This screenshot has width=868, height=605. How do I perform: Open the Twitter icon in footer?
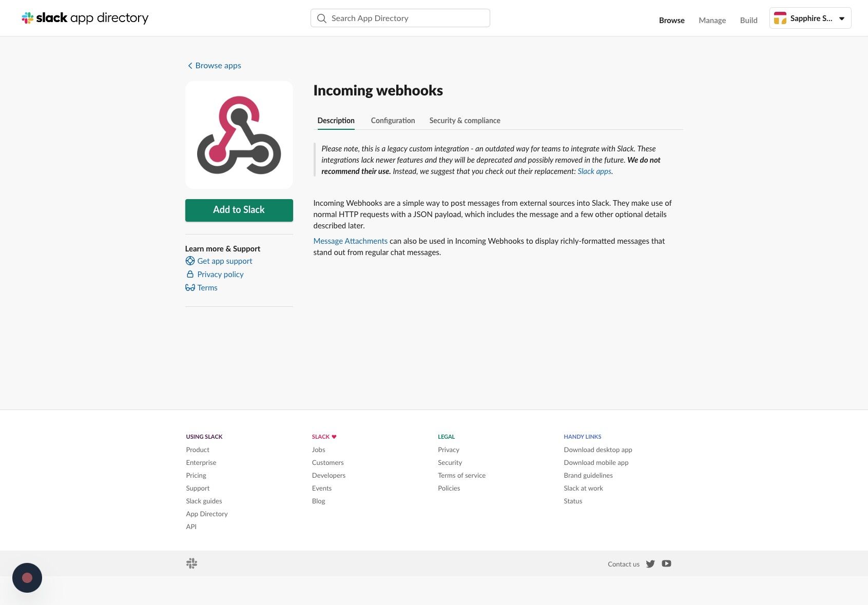pos(650,563)
